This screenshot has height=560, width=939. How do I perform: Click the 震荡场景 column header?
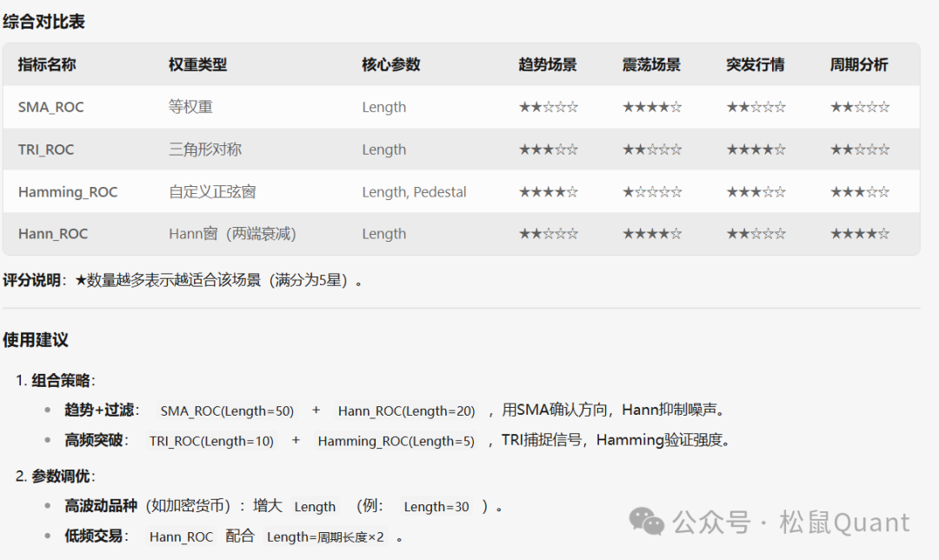point(651,64)
